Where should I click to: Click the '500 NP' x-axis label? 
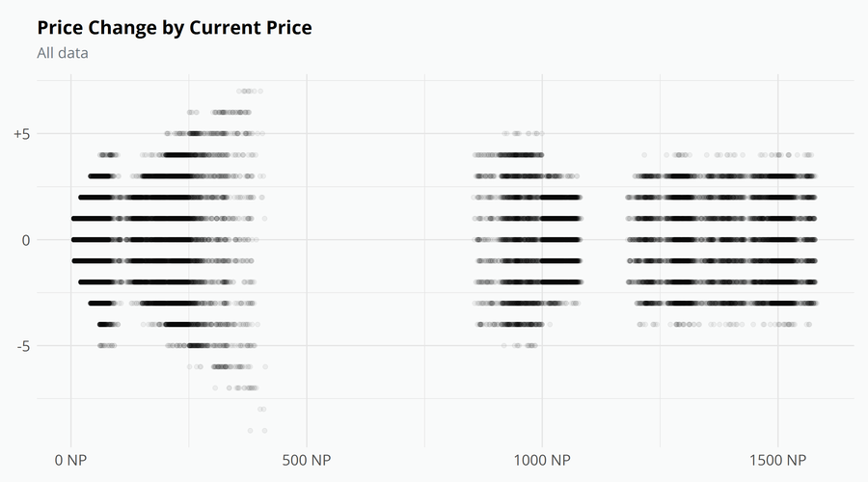[x=307, y=460]
